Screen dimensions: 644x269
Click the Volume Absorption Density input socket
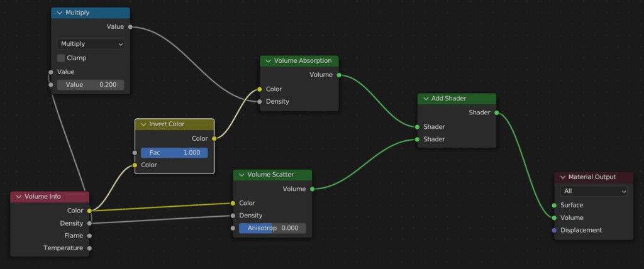click(x=259, y=101)
